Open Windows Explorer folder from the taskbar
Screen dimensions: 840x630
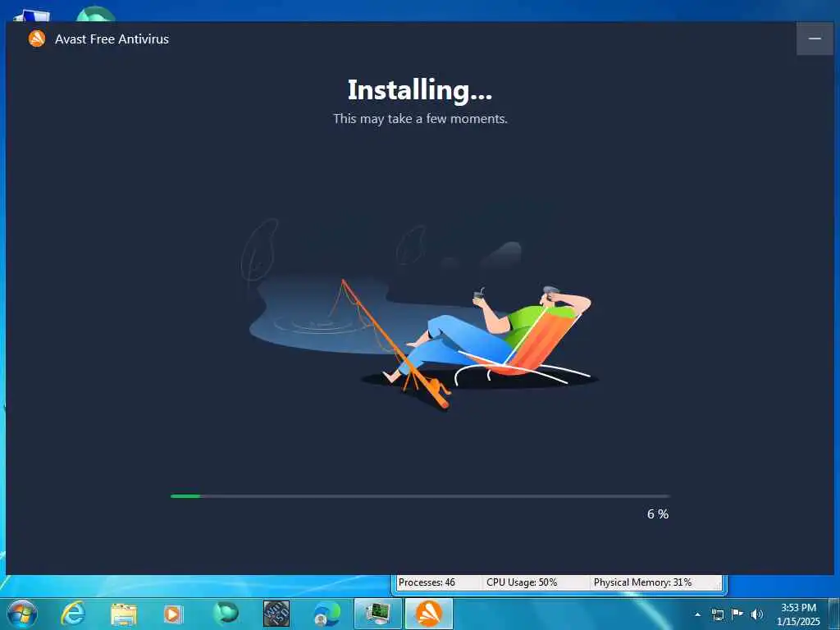(x=124, y=614)
